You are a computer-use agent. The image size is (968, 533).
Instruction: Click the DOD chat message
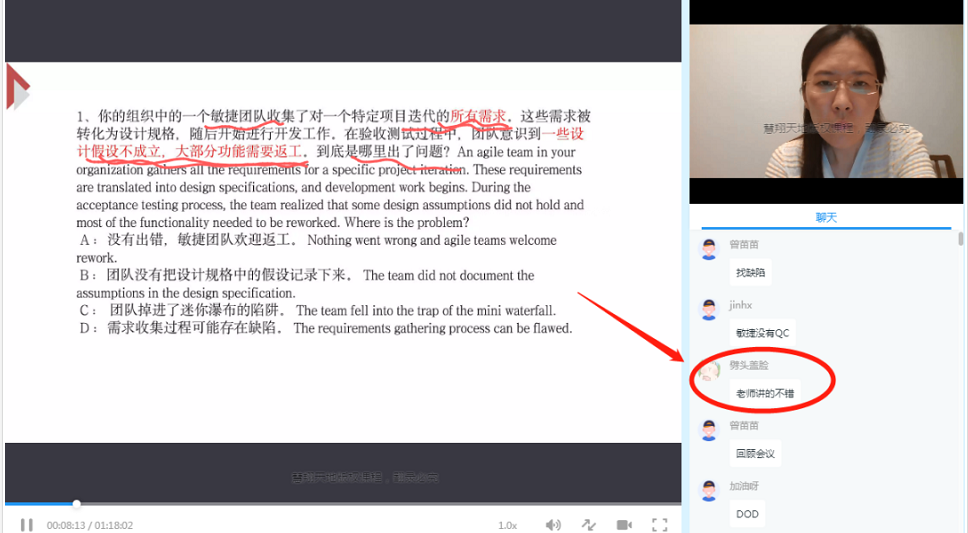pos(747,514)
